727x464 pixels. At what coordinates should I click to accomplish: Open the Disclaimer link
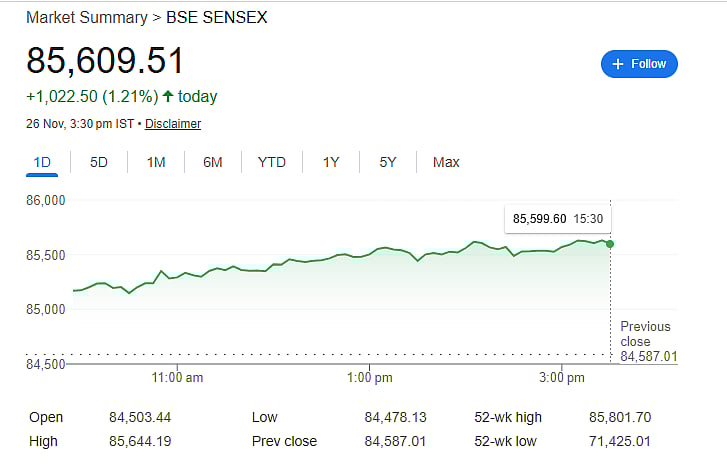coord(173,124)
